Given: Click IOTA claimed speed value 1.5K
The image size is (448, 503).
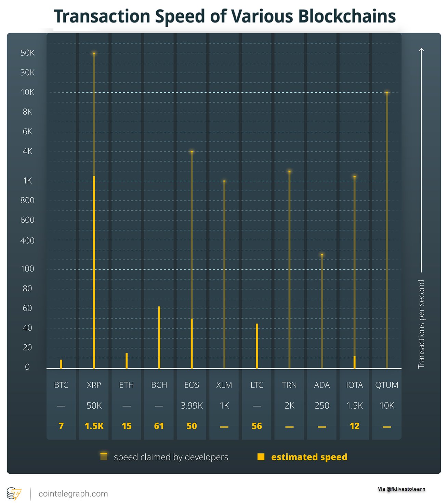Looking at the screenshot, I should (355, 406).
